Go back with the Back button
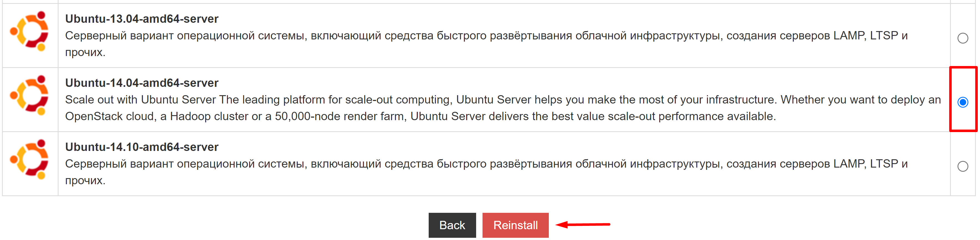The width and height of the screenshot is (980, 240). point(452,225)
